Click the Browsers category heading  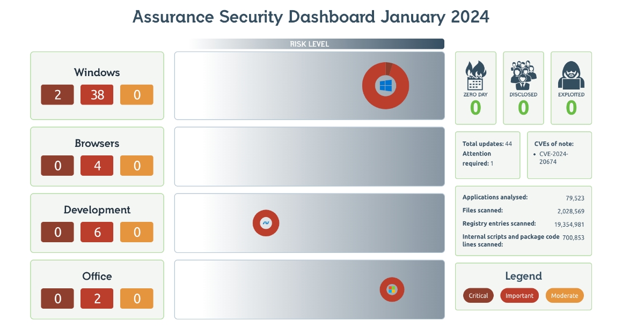97,144
